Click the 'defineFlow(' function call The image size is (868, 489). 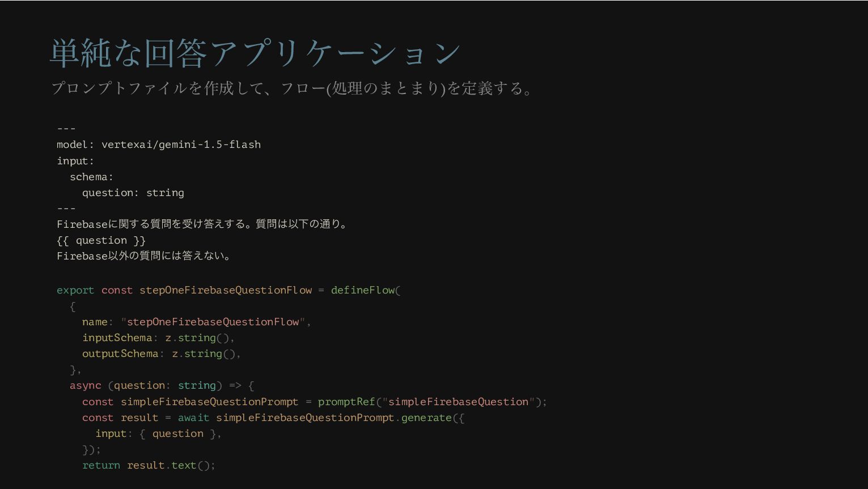pos(366,290)
